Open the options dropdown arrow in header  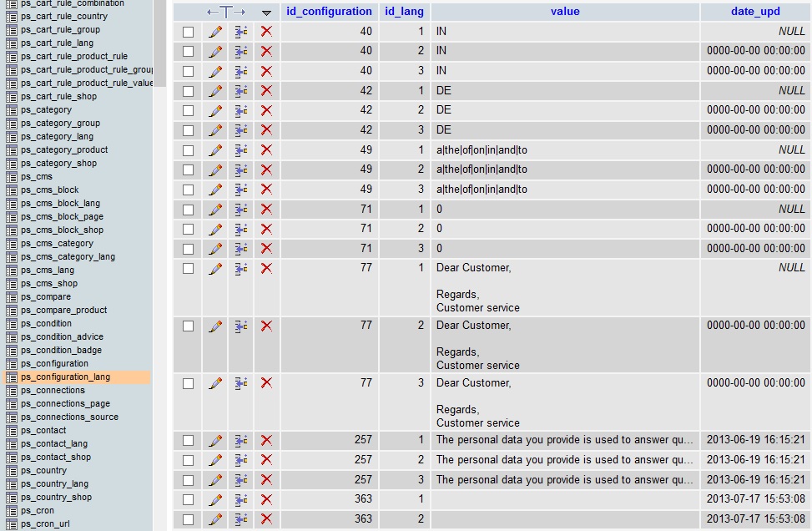[266, 13]
